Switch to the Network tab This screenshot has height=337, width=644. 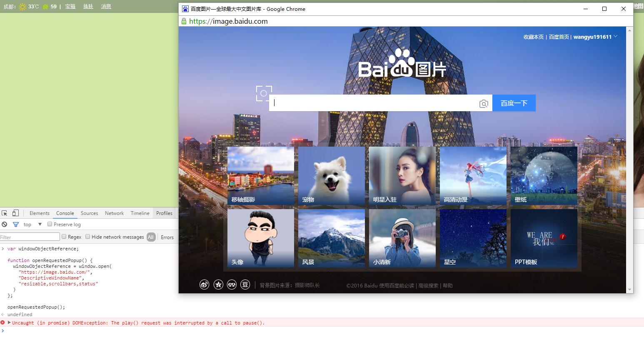tap(114, 213)
